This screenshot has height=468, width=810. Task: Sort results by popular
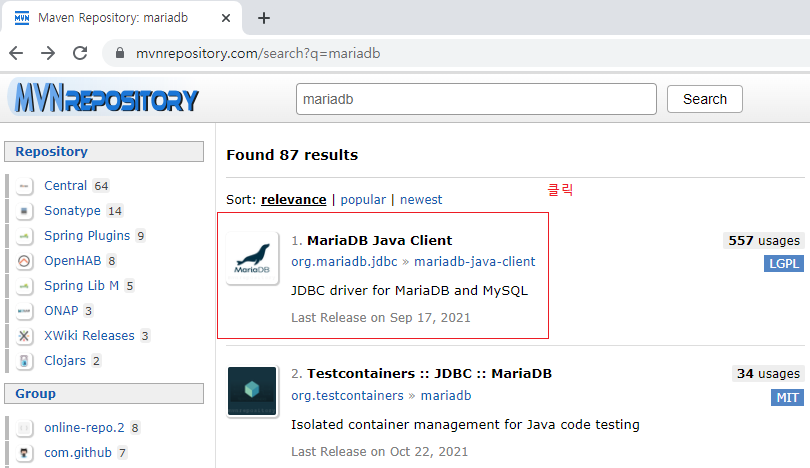[x=363, y=199]
